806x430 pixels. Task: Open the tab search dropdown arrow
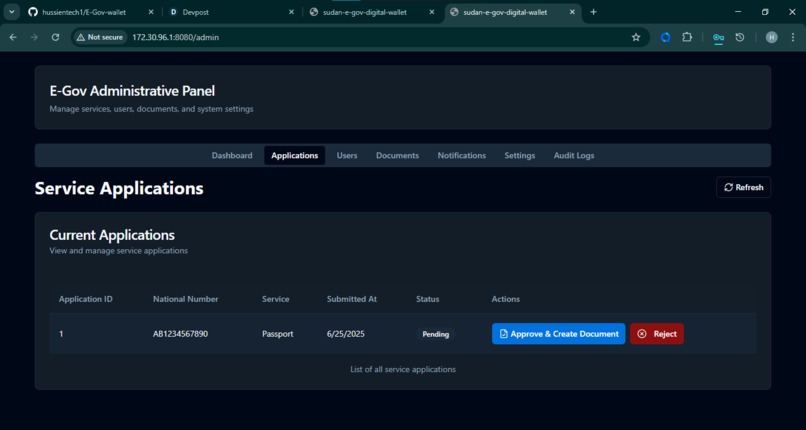(12, 12)
